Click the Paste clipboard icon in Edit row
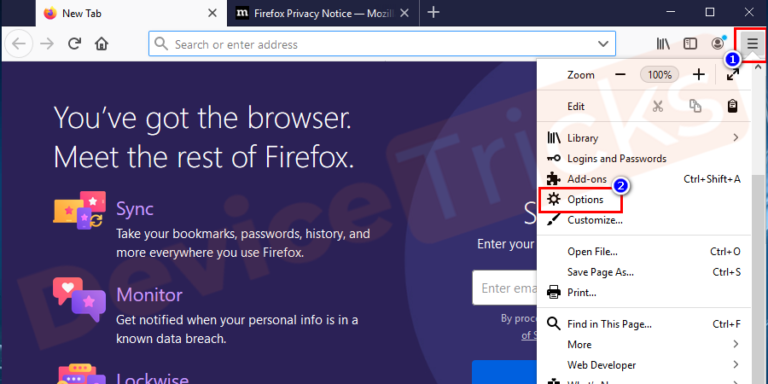 point(733,106)
